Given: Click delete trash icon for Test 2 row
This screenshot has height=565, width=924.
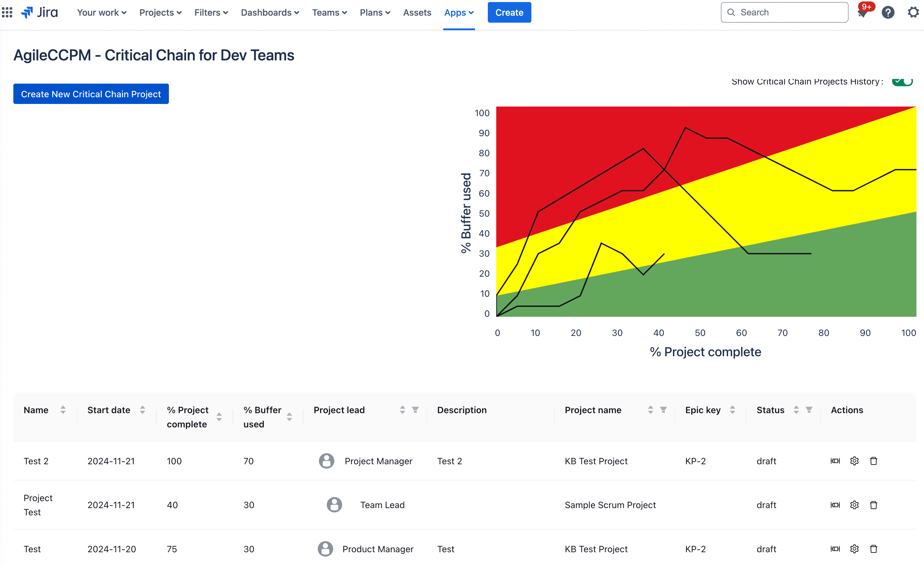Looking at the screenshot, I should coord(874,461).
